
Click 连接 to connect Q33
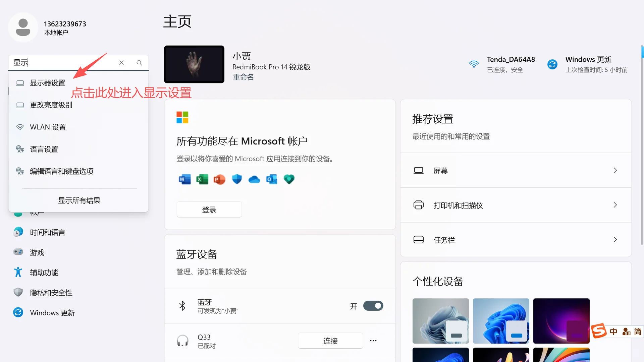(330, 341)
